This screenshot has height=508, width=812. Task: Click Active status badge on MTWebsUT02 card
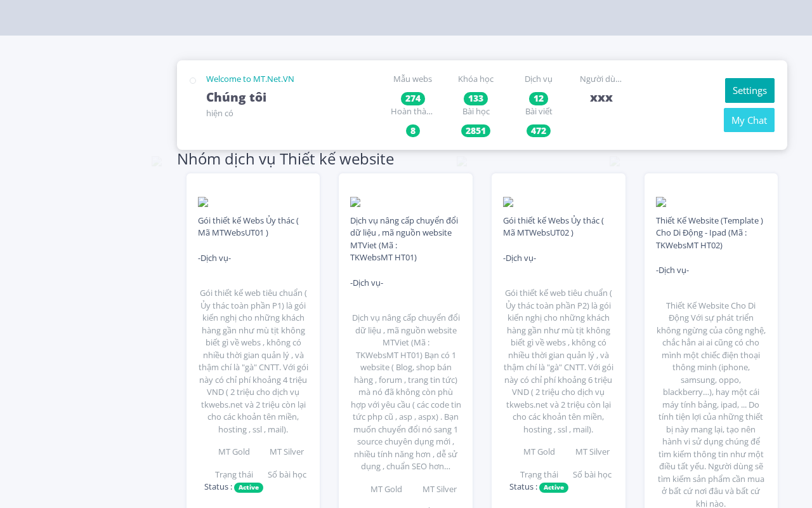point(554,487)
